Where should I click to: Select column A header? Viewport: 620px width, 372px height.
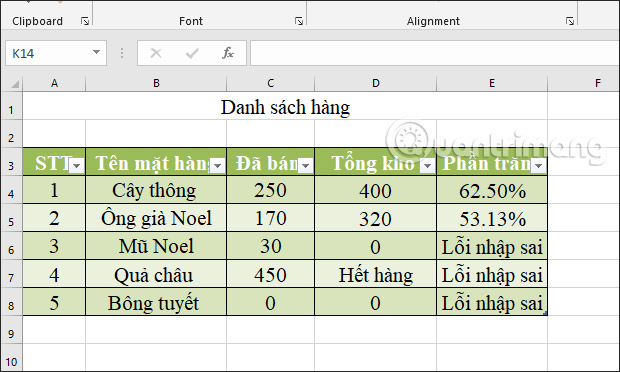coord(54,83)
